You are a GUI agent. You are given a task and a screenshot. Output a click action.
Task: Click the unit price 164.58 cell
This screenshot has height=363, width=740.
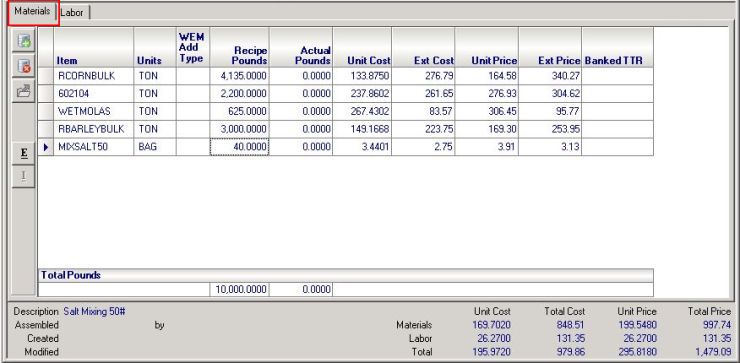[x=487, y=76]
